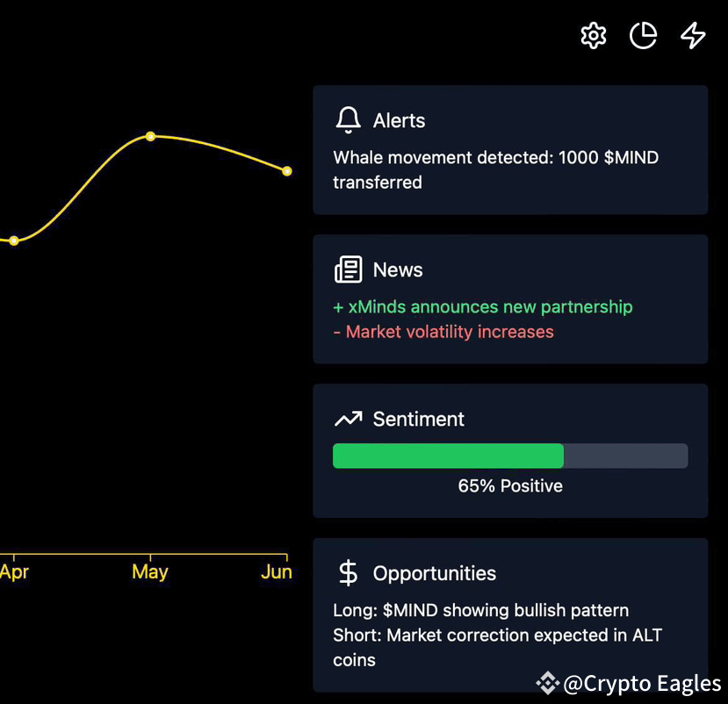728x704 pixels.
Task: Select the May data point on the chart
Action: pos(150,136)
